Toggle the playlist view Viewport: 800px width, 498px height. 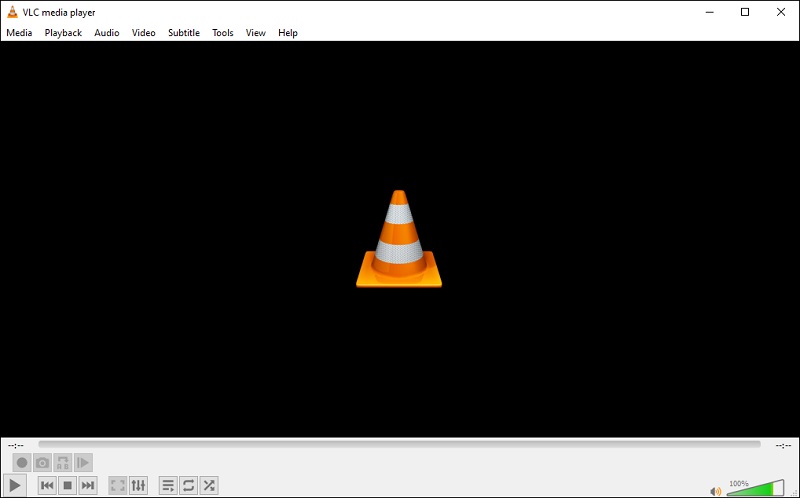[x=168, y=485]
